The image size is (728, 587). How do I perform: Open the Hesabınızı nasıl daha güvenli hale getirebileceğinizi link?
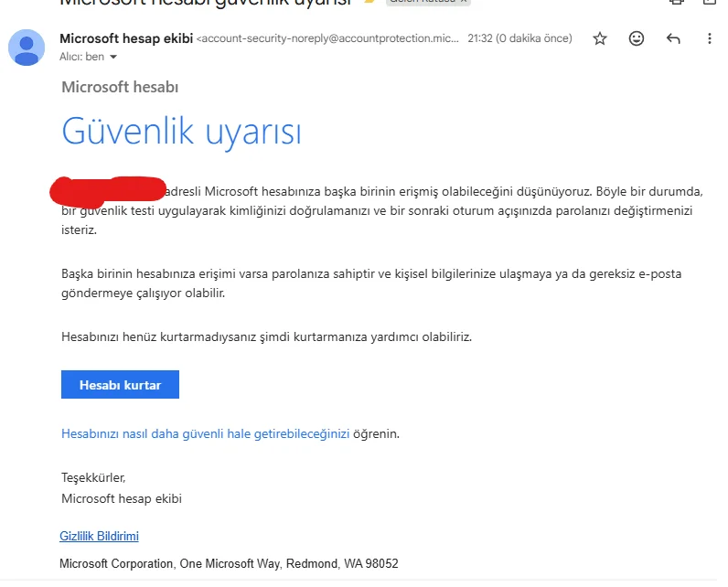[205, 433]
